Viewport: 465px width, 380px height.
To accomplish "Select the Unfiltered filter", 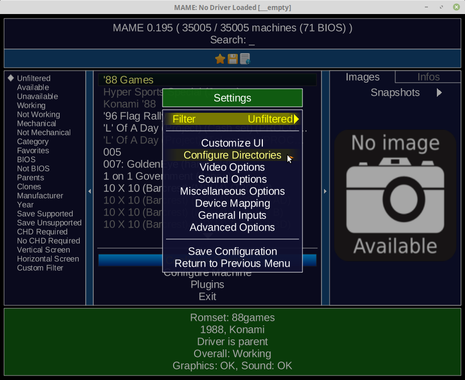I will (34, 78).
